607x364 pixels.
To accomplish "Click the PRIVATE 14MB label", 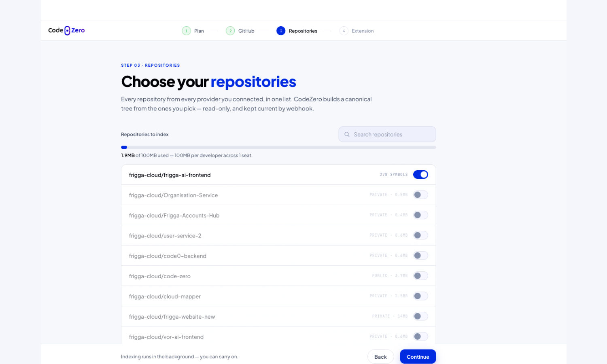I will (390, 316).
